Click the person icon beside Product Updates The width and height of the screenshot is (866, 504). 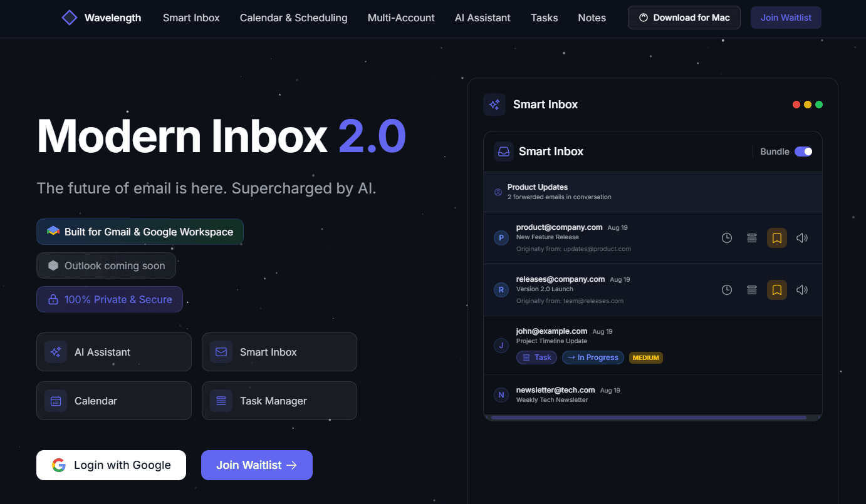pos(498,192)
